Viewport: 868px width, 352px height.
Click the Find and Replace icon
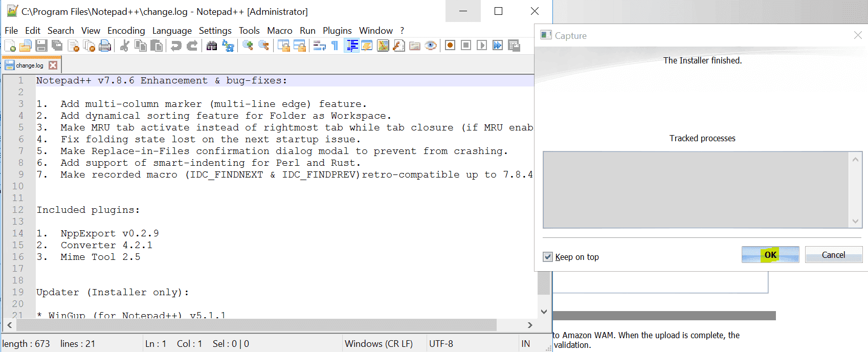(228, 46)
